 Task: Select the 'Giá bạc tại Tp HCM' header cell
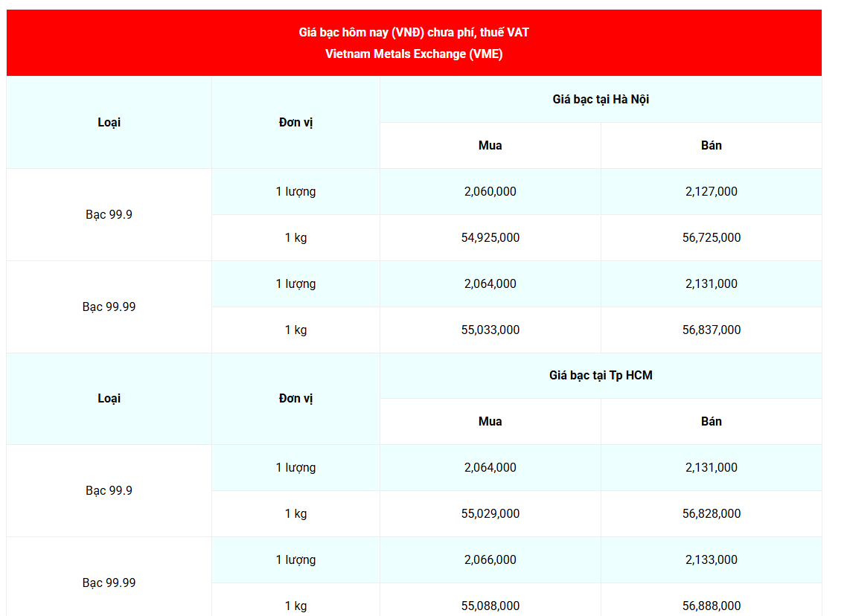[x=601, y=375]
